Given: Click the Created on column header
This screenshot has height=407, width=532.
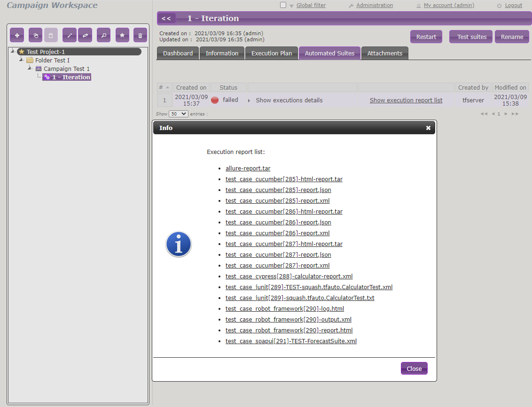Looking at the screenshot, I should [x=191, y=87].
